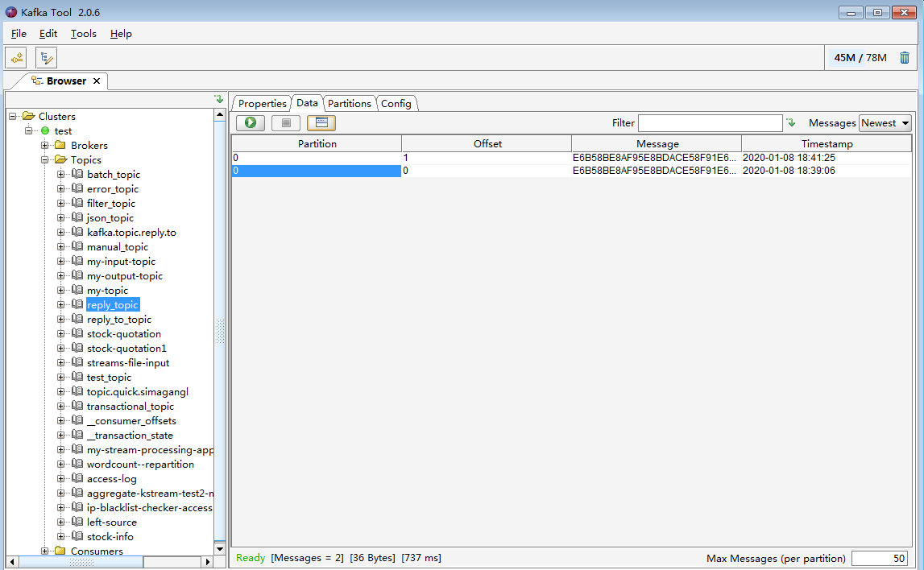Click the green test cluster status icon
The height and width of the screenshot is (570, 924).
(x=45, y=130)
